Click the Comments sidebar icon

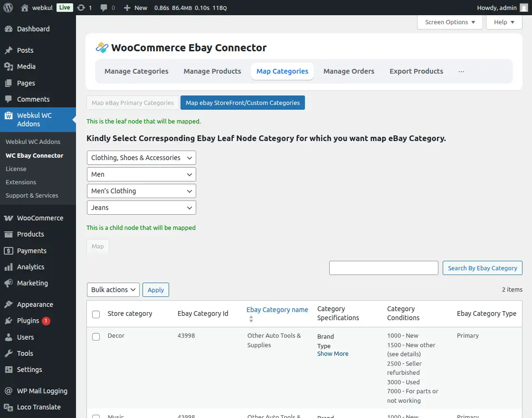click(9, 99)
